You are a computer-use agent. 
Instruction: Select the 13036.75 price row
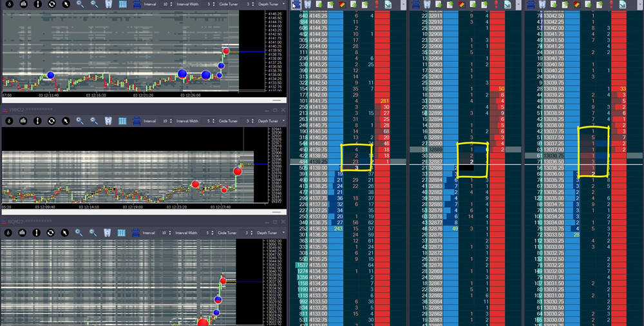pyautogui.click(x=585, y=156)
